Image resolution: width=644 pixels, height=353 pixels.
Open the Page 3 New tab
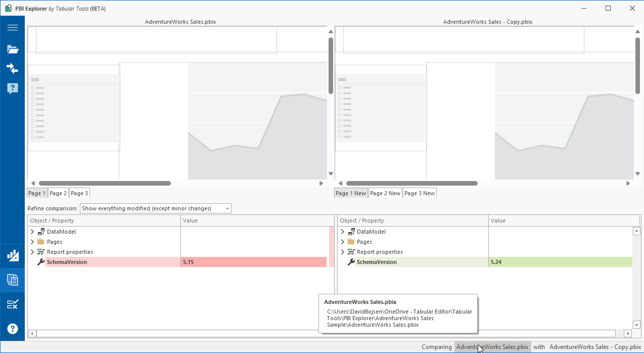tap(420, 193)
